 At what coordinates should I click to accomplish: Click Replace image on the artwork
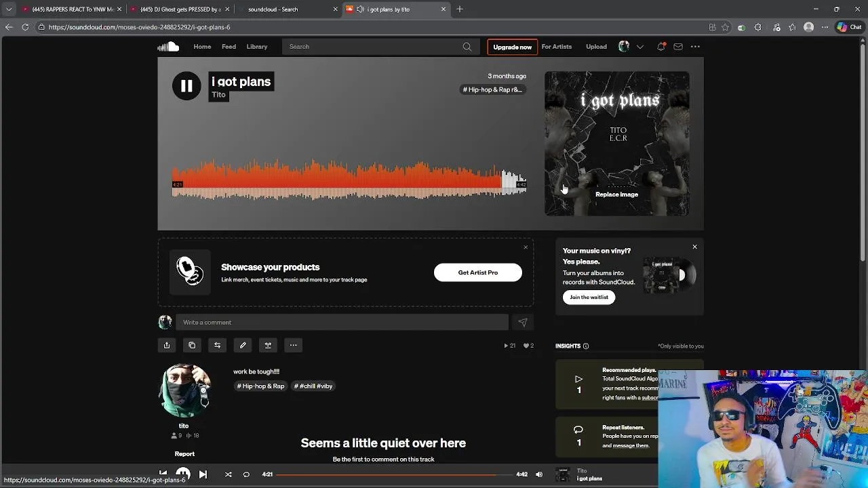pos(616,195)
